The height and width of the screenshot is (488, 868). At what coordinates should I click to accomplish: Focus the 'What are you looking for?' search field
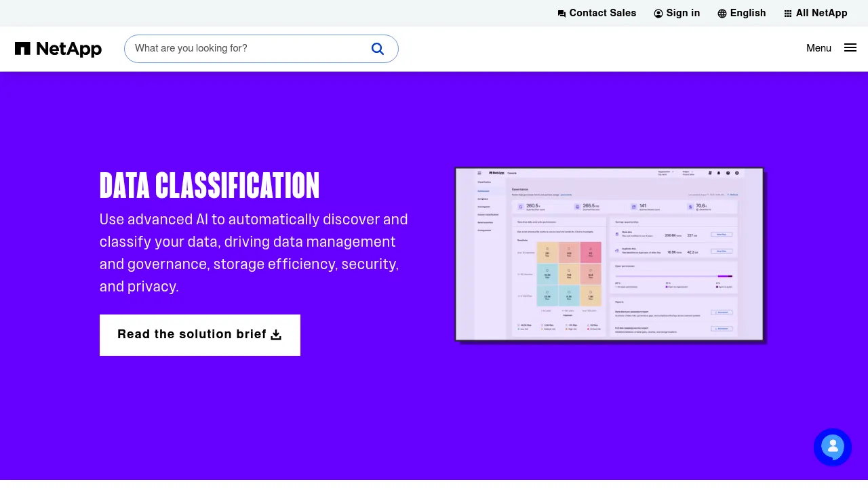coord(261,49)
